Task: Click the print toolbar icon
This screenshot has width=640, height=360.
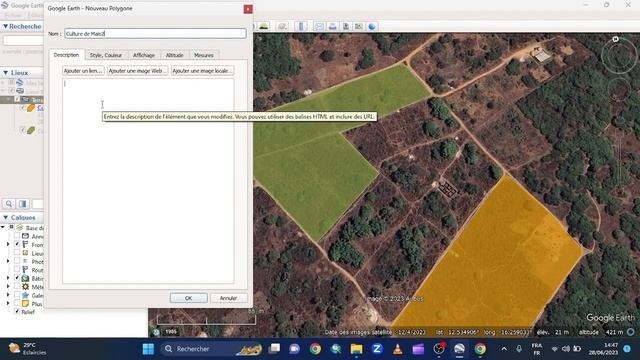Action: click(x=333, y=27)
